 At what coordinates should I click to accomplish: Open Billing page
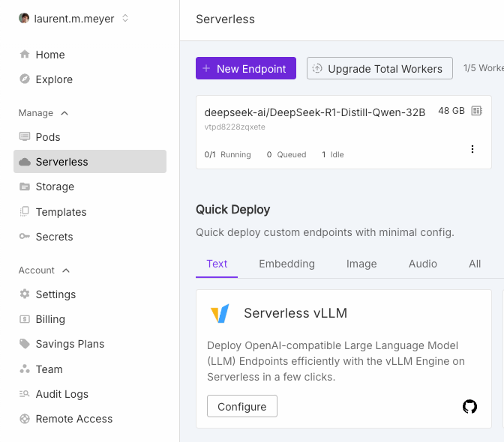[x=50, y=319]
